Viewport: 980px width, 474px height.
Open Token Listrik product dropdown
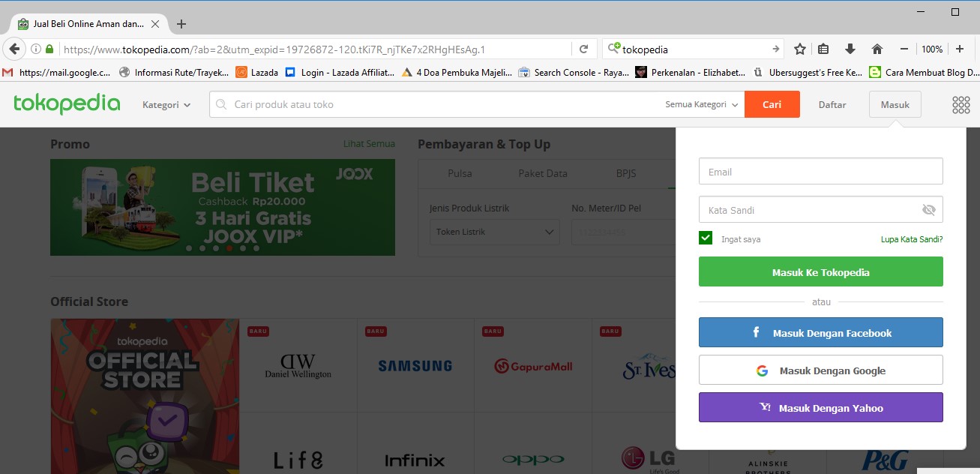point(494,232)
